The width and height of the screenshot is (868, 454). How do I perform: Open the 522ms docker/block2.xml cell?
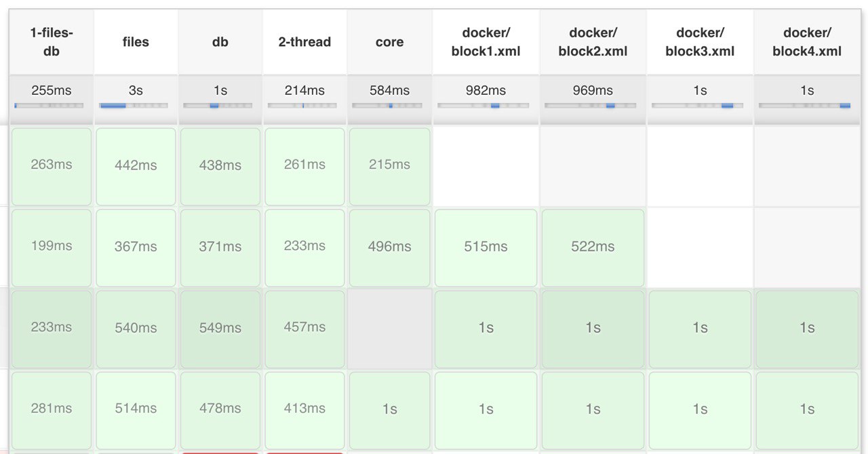593,248
